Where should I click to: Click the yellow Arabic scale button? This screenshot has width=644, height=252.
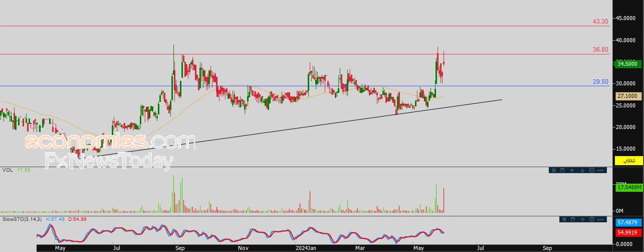[x=629, y=161]
